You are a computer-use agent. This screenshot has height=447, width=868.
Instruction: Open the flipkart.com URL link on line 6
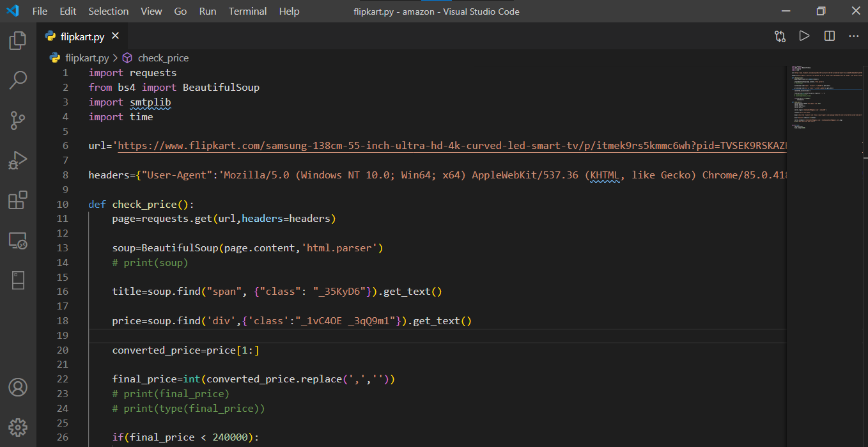tap(453, 146)
